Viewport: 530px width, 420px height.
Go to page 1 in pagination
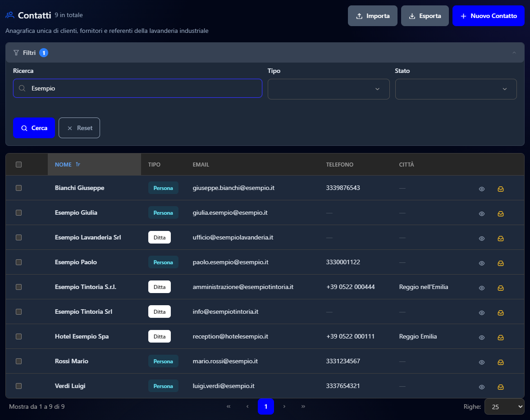pos(266,406)
